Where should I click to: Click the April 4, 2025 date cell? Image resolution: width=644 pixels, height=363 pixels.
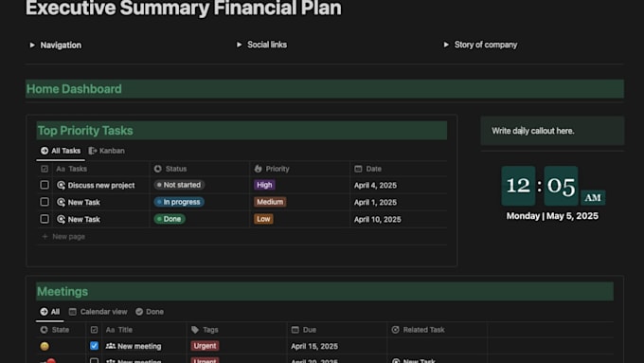click(x=375, y=186)
